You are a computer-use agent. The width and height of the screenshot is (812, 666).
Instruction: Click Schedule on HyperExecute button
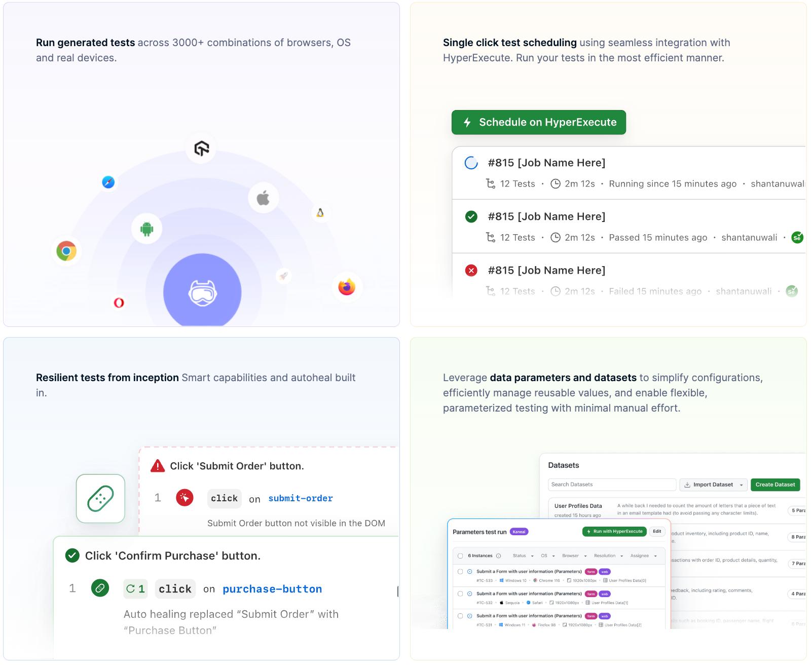(539, 122)
